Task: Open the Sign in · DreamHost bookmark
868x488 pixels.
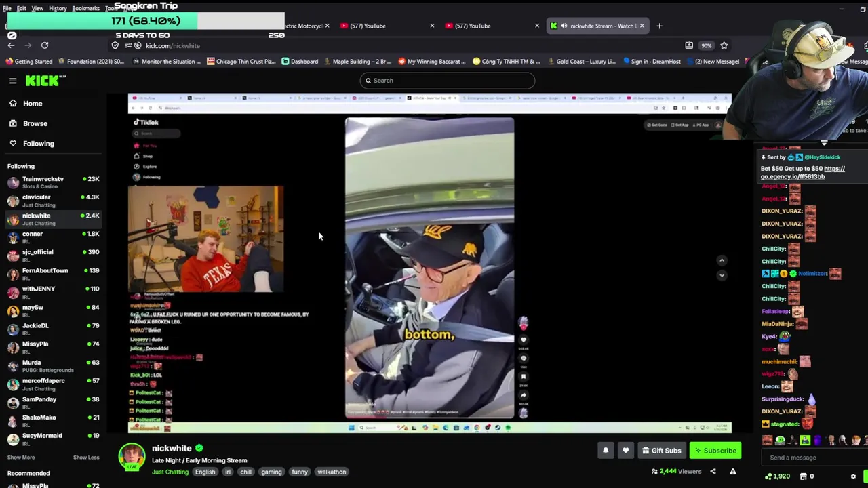Action: (651, 62)
